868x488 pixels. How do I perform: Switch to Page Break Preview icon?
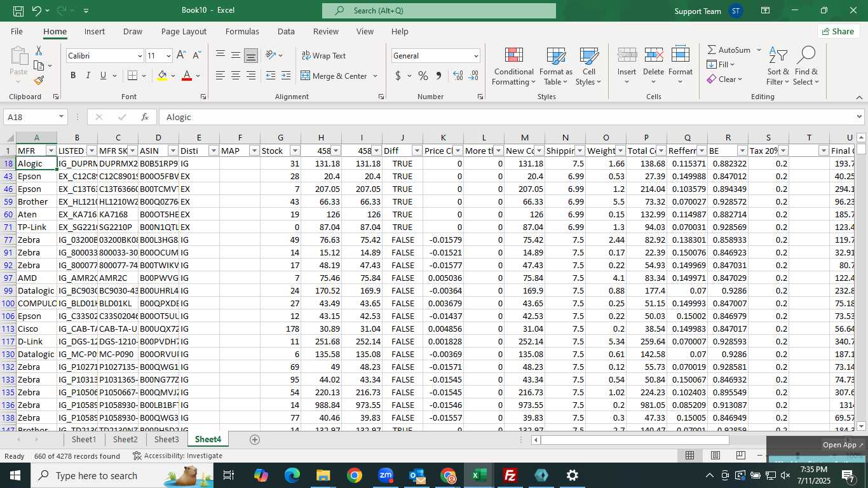(x=740, y=456)
